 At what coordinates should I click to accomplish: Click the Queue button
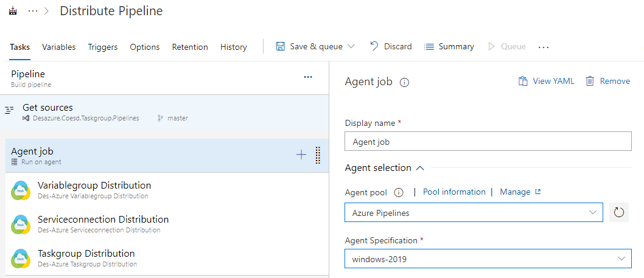[x=507, y=46]
